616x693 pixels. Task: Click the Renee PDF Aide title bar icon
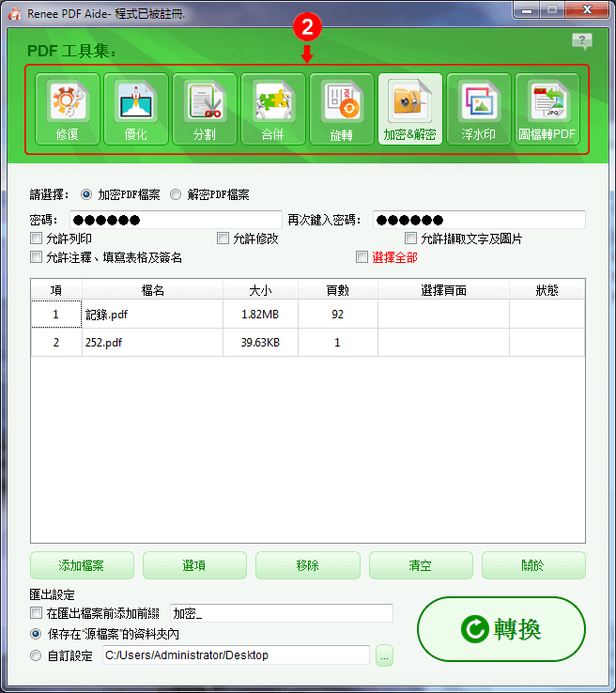point(15,14)
